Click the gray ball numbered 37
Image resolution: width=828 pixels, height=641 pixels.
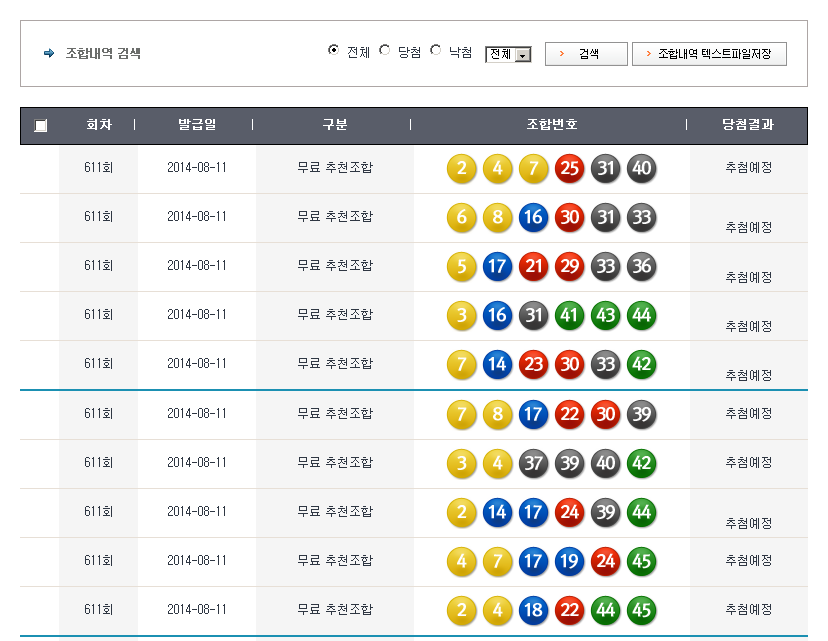pyautogui.click(x=533, y=462)
